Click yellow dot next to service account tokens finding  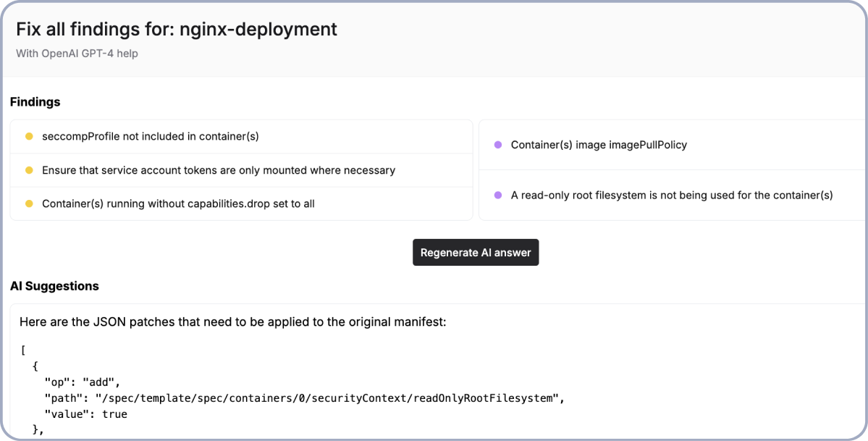pos(29,170)
